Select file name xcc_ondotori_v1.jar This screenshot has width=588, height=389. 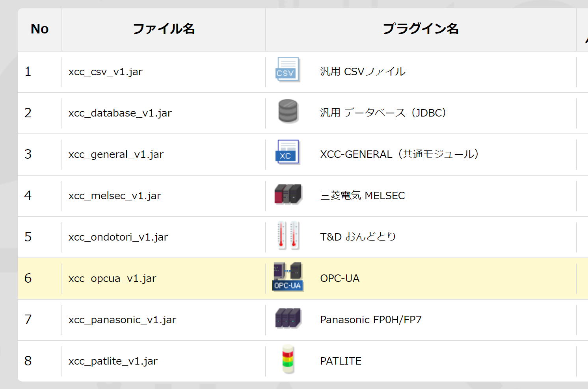[x=118, y=237]
